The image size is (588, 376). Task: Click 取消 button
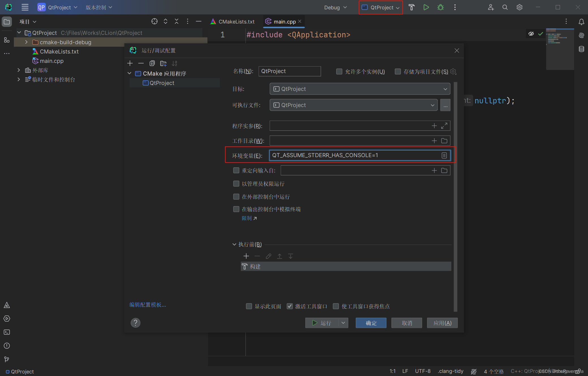point(407,323)
